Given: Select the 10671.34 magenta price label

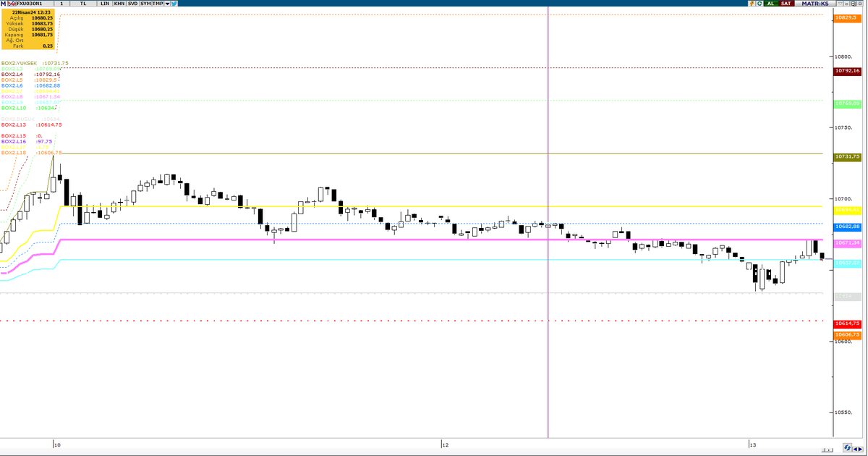Looking at the screenshot, I should pos(847,243).
